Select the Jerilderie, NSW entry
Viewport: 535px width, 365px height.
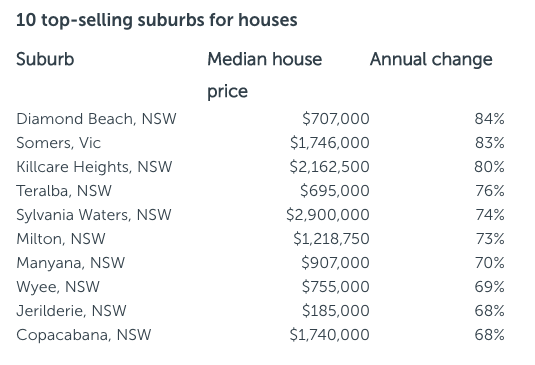click(x=71, y=311)
